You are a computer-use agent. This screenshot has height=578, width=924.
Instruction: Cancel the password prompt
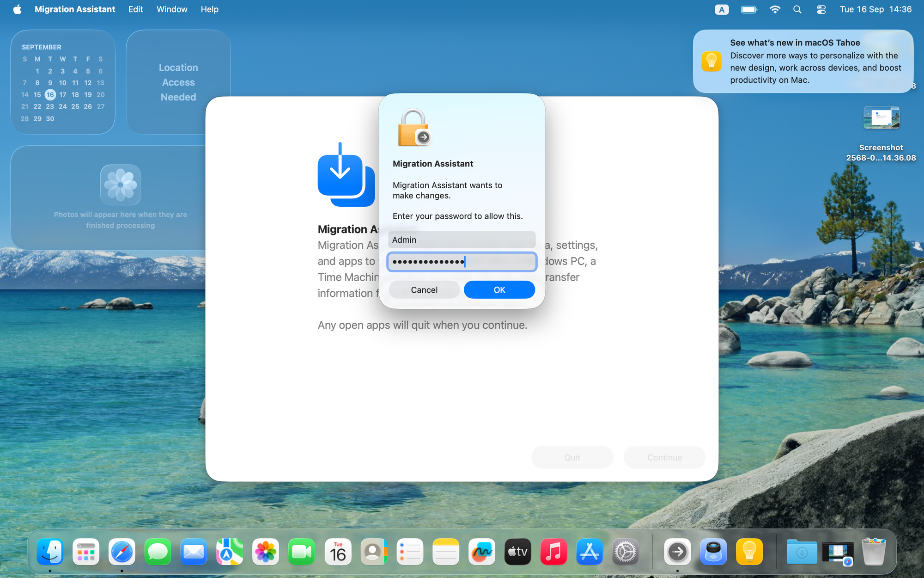click(x=424, y=289)
